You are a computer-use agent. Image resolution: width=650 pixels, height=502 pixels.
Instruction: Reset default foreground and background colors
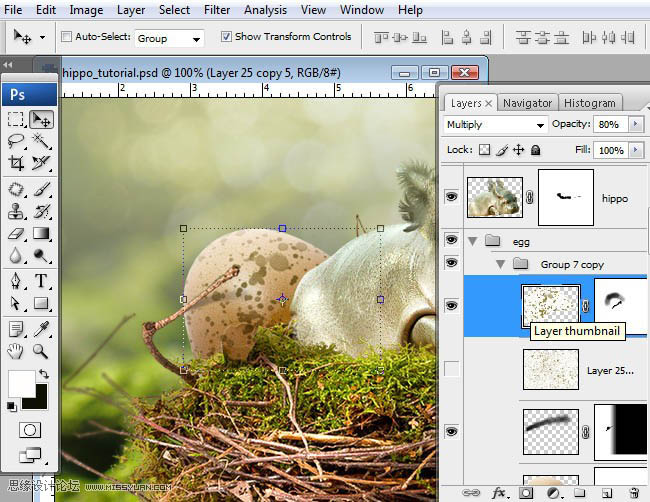click(12, 407)
